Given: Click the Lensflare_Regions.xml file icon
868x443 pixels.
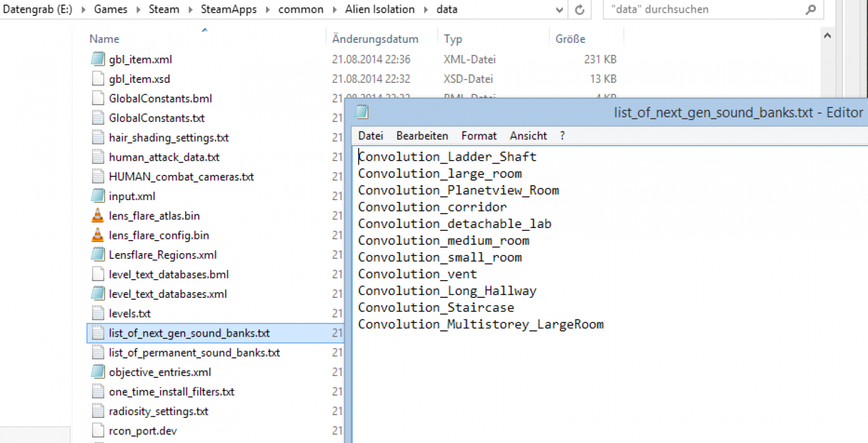Looking at the screenshot, I should click(98, 255).
